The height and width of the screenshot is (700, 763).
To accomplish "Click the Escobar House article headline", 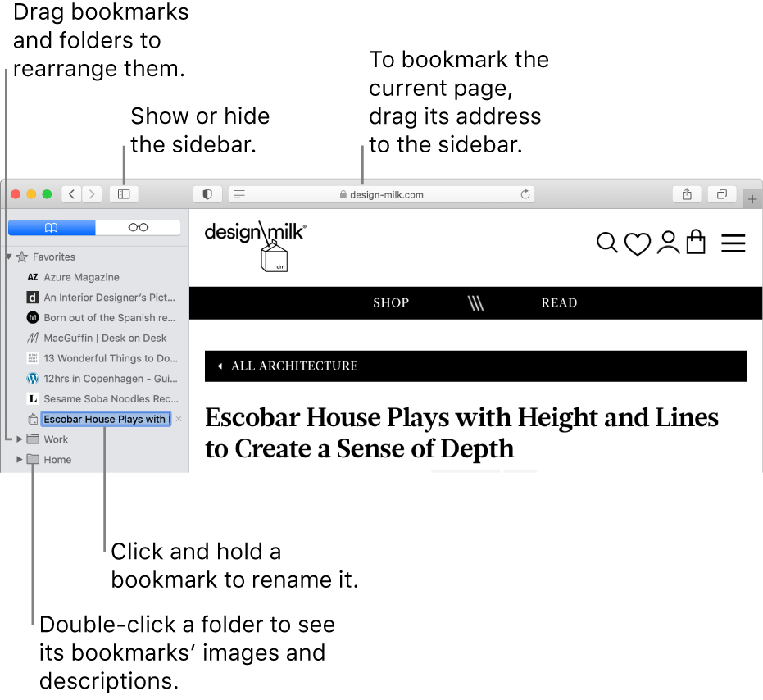I will click(461, 434).
